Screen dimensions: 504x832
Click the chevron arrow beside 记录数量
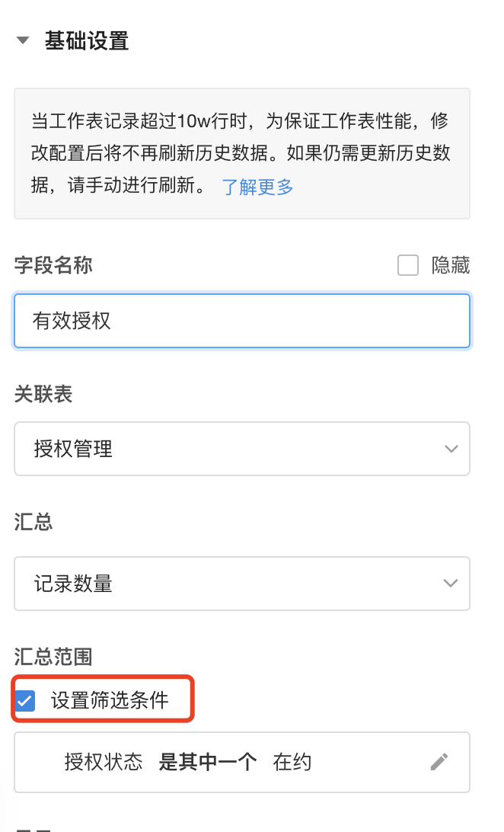coord(451,584)
